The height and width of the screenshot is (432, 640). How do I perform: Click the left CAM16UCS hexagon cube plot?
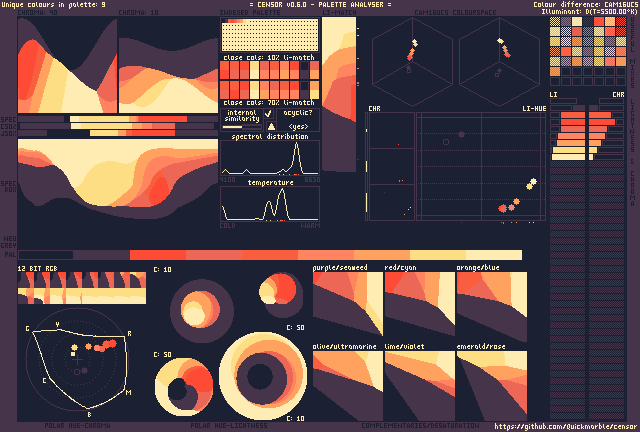[x=412, y=62]
